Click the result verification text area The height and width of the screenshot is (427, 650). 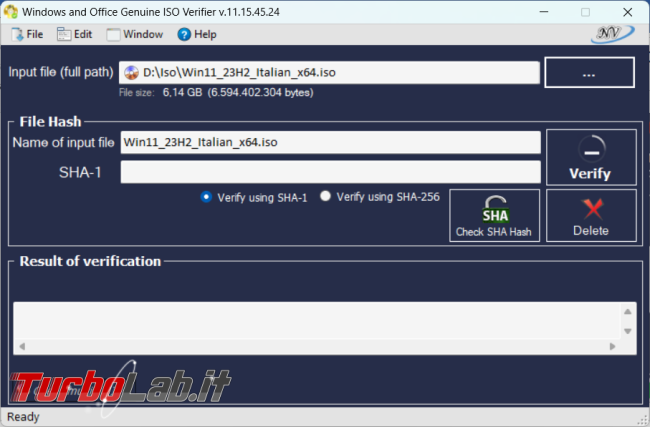[x=317, y=320]
